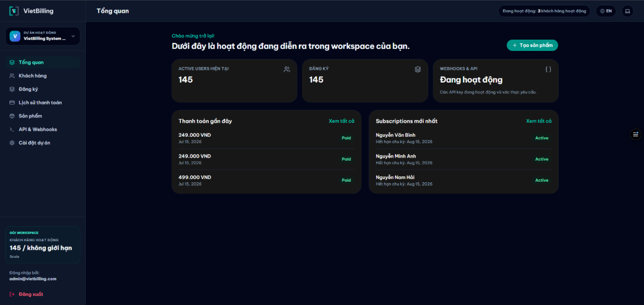Image resolution: width=644 pixels, height=305 pixels.
Task: Open Khách hàng in sidebar
Action: tap(43, 76)
